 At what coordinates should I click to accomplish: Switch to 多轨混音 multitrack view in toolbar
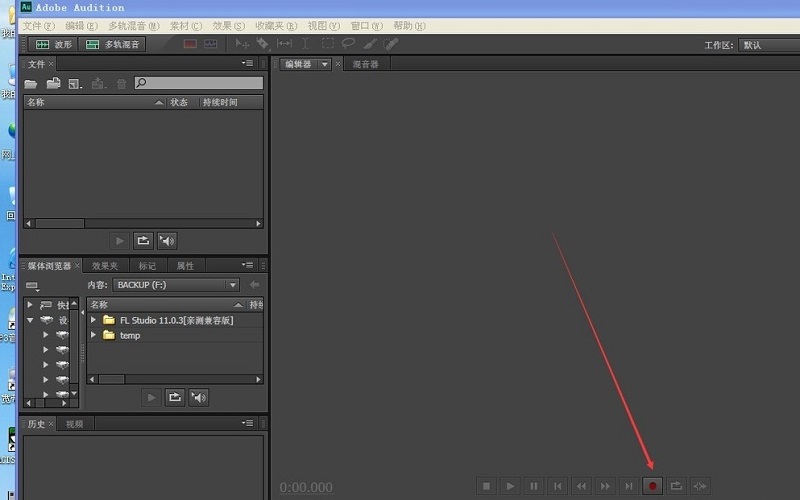(x=112, y=44)
